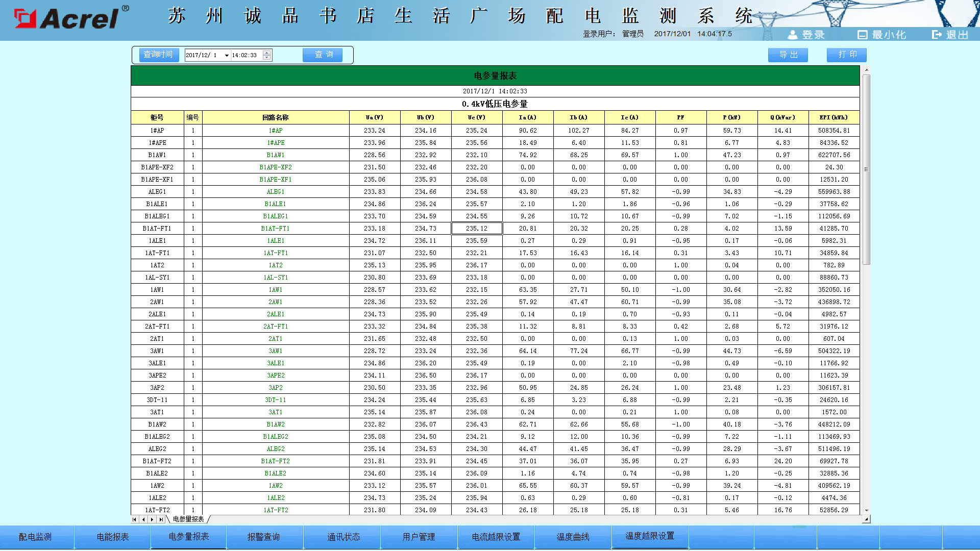Click the scroll-up arrow of report scrollbar

pyautogui.click(x=866, y=70)
